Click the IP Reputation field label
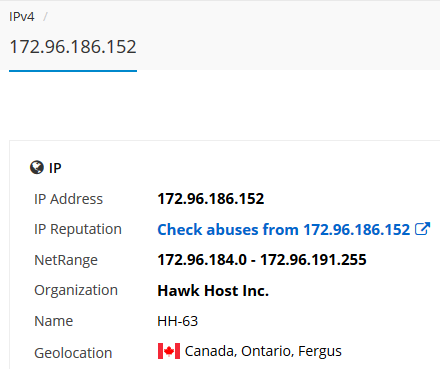This screenshot has width=440, height=369. [x=78, y=229]
